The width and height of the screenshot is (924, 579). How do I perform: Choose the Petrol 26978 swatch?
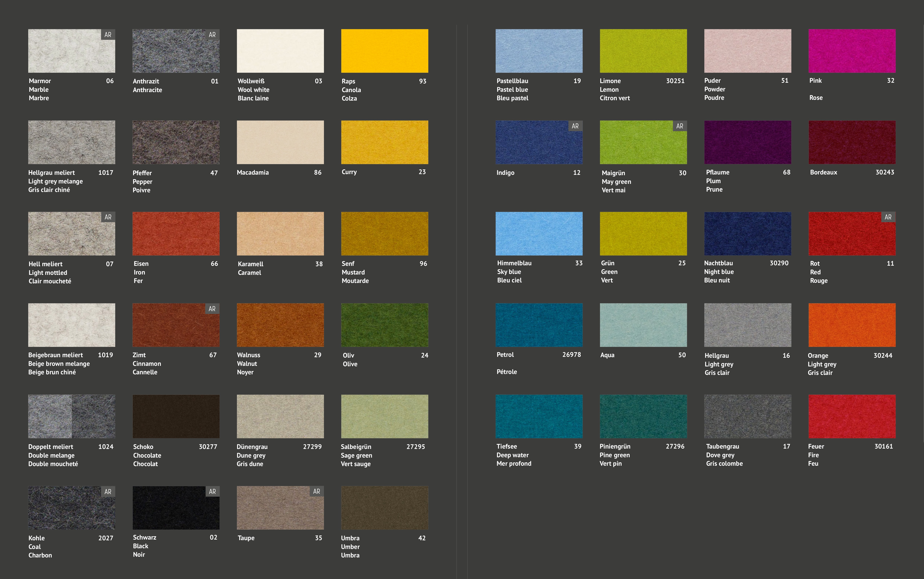pyautogui.click(x=539, y=325)
